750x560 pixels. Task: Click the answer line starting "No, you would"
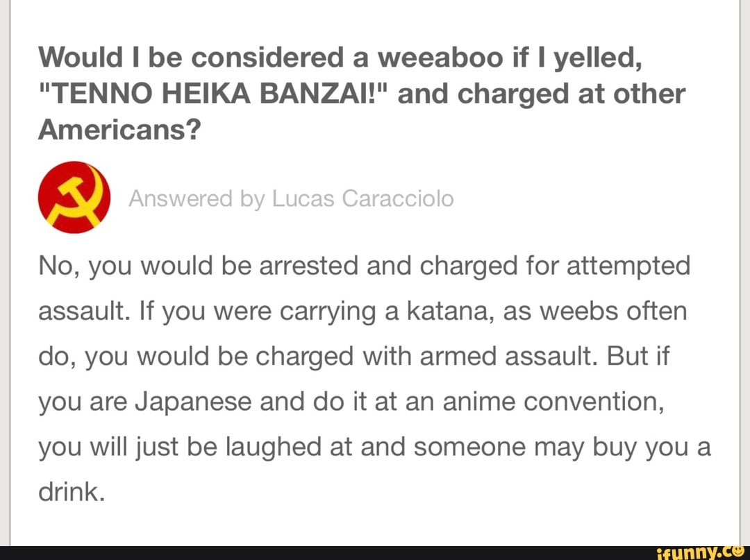(x=364, y=266)
